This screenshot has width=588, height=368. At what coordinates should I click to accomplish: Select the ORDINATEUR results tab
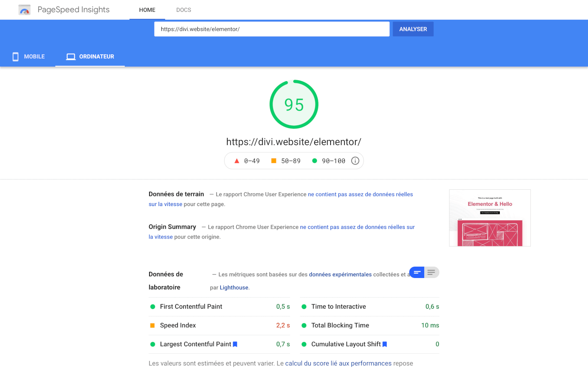pos(90,57)
